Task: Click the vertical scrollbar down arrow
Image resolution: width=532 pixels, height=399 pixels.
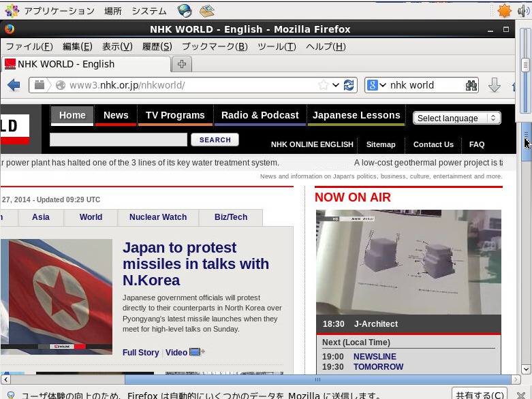Action: (526, 369)
